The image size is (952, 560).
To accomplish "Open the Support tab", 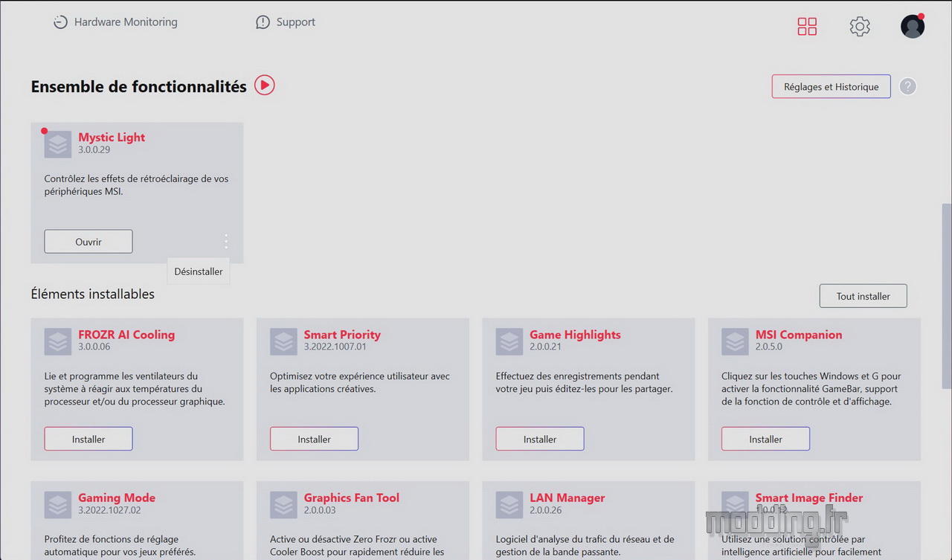I will [286, 22].
